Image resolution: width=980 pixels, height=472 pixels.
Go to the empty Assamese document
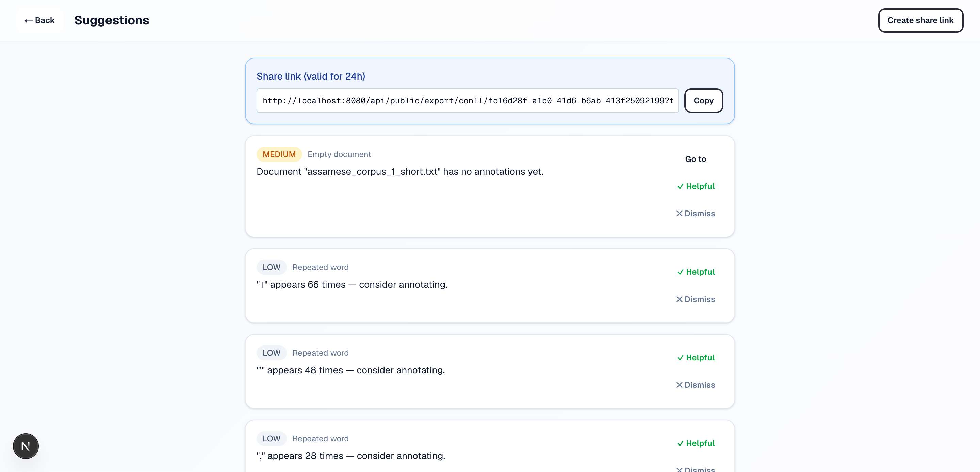[x=696, y=159]
